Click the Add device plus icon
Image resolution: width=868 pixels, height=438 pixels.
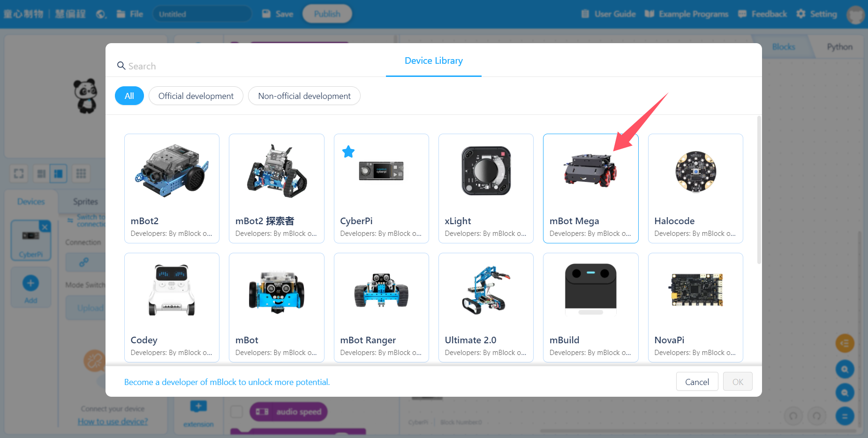coord(31,283)
